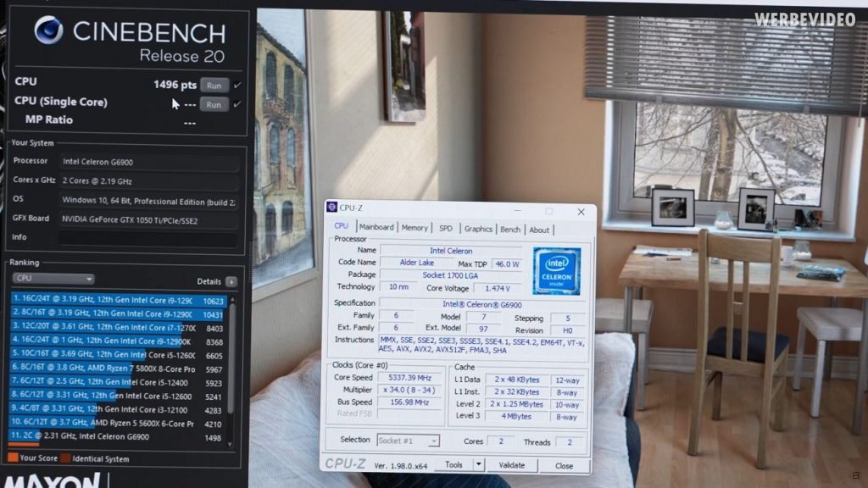Click the Processor field Intel Celeron G6900 in Cinebench
This screenshot has width=868, height=488.
pos(148,162)
